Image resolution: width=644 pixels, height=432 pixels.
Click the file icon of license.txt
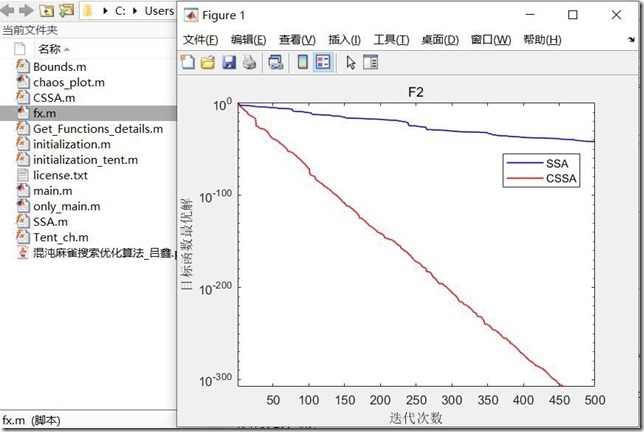click(x=23, y=175)
